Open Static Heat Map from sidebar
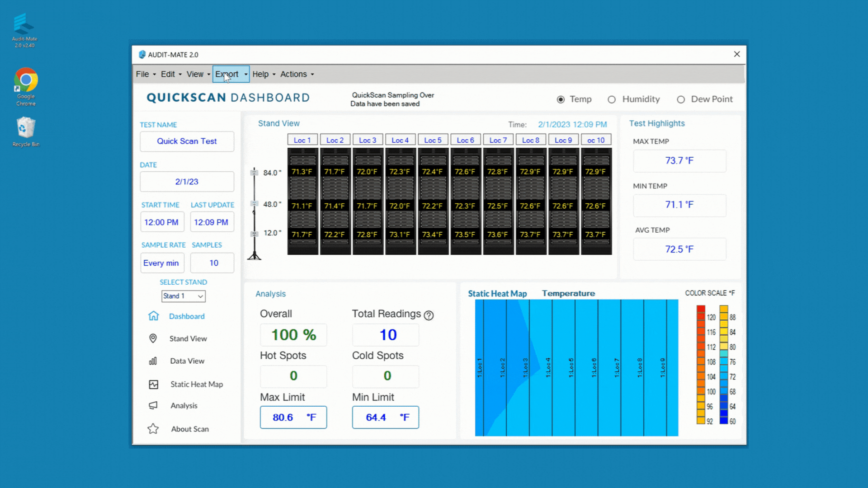The height and width of the screenshot is (488, 868). 197,384
